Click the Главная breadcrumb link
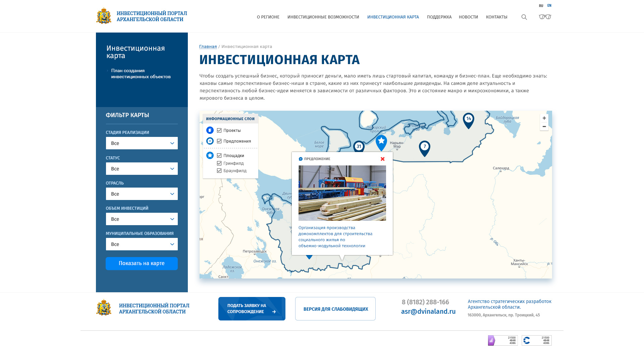Image resolution: width=644 pixels, height=352 pixels. click(208, 47)
